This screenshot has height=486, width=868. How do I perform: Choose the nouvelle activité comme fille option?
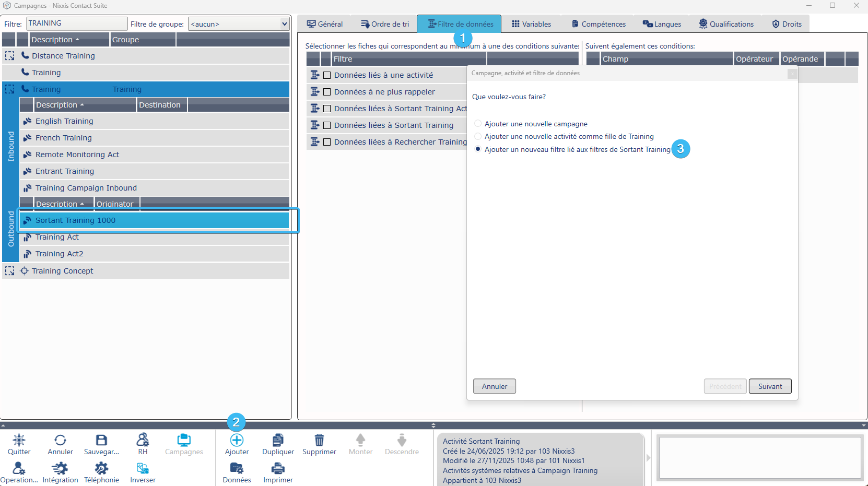point(478,136)
